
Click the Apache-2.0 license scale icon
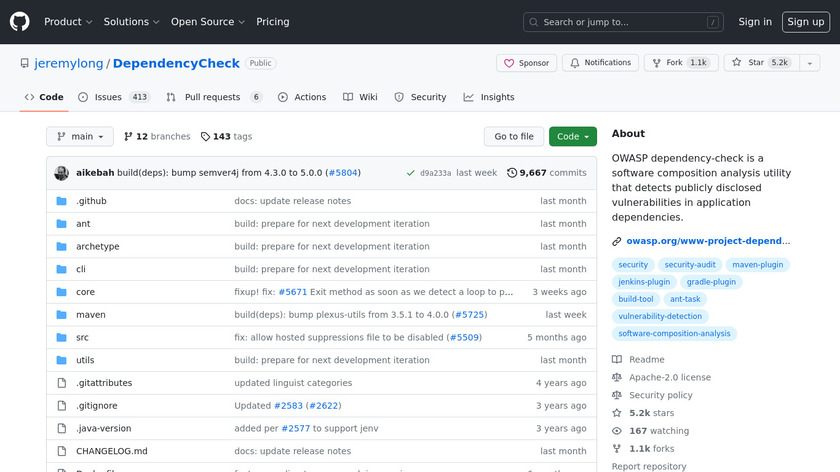coord(617,377)
